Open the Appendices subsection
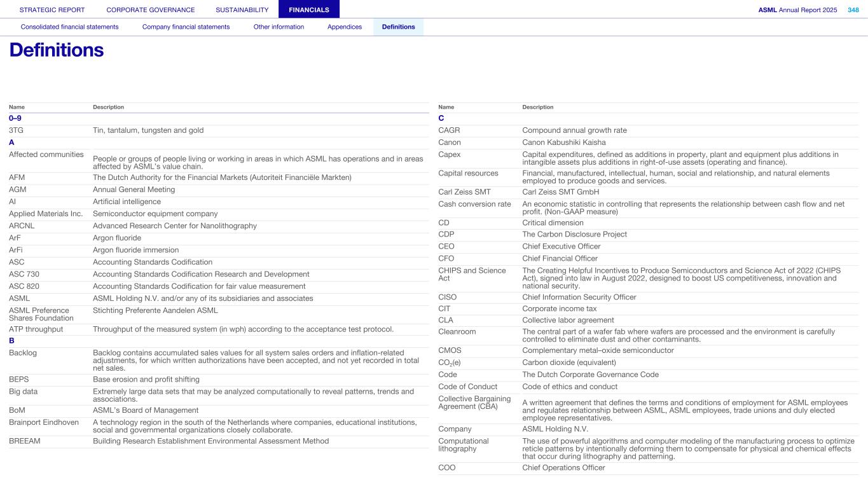The image size is (868, 489). [345, 27]
